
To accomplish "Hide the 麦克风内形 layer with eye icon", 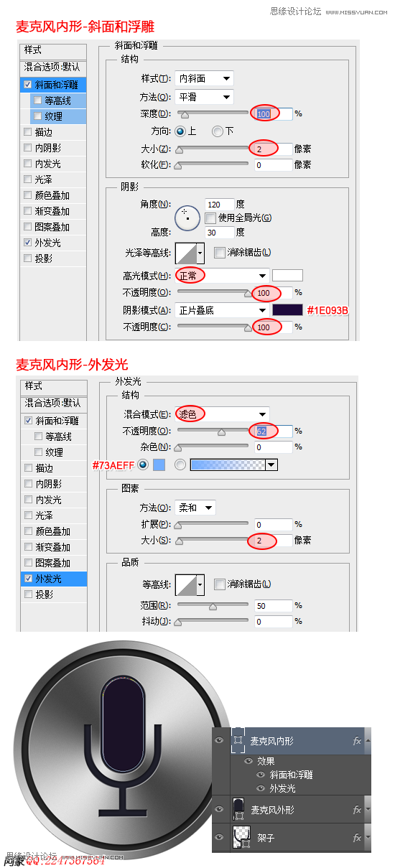I will point(220,740).
